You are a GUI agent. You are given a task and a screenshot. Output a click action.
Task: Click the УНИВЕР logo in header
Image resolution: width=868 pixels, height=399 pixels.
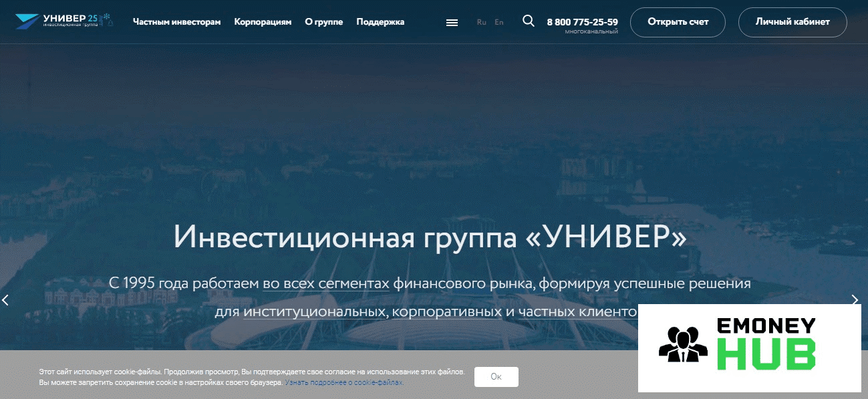[64, 21]
